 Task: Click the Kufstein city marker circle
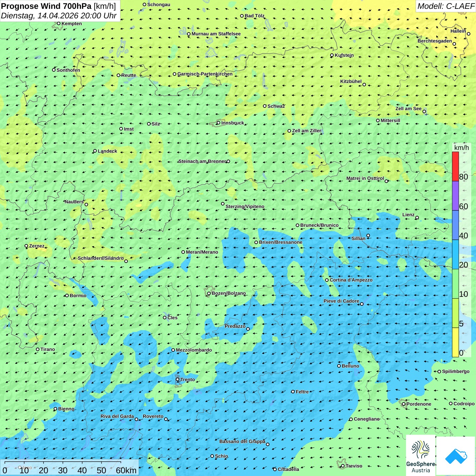332,55
